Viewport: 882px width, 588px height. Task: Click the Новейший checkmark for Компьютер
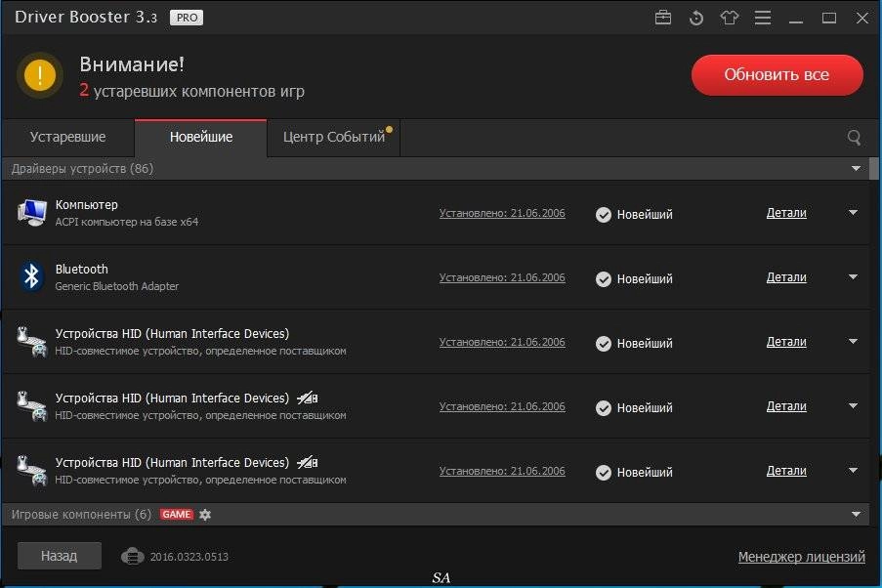click(x=603, y=214)
